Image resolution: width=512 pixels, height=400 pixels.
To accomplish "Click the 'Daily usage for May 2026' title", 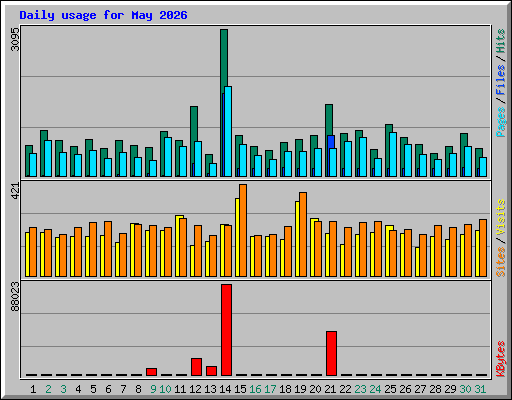I will 103,15.
